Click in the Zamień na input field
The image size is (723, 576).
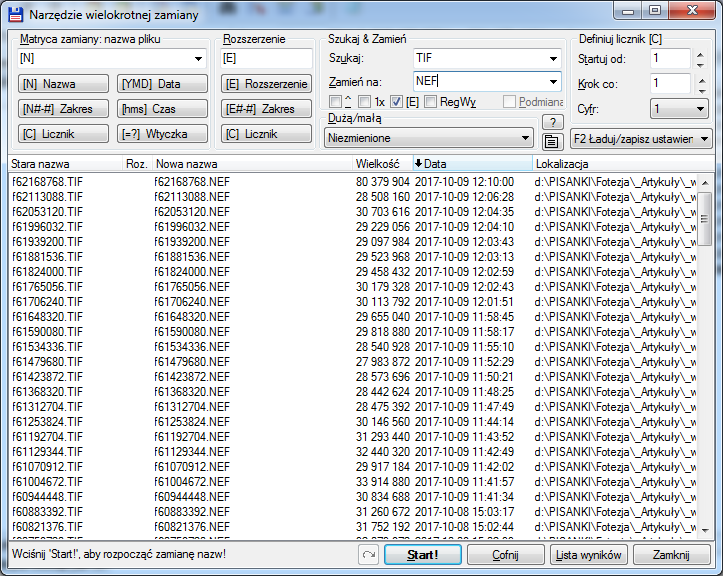tap(478, 81)
